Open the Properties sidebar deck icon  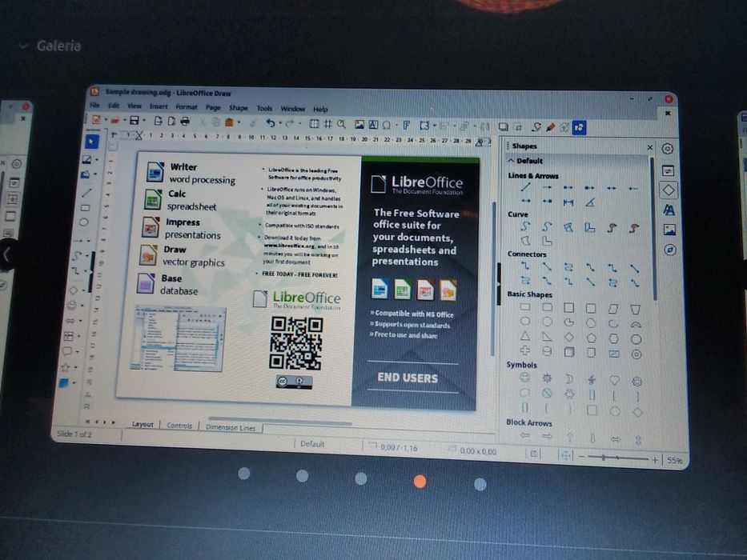click(668, 170)
